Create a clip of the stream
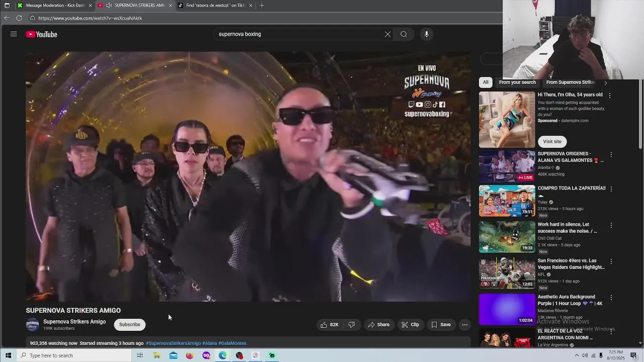 click(410, 325)
